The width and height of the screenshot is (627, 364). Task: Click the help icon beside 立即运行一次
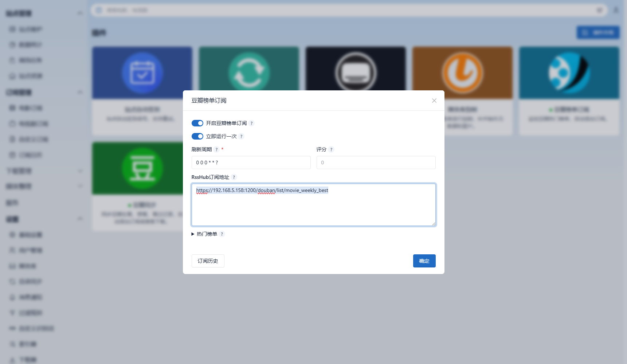click(x=241, y=136)
